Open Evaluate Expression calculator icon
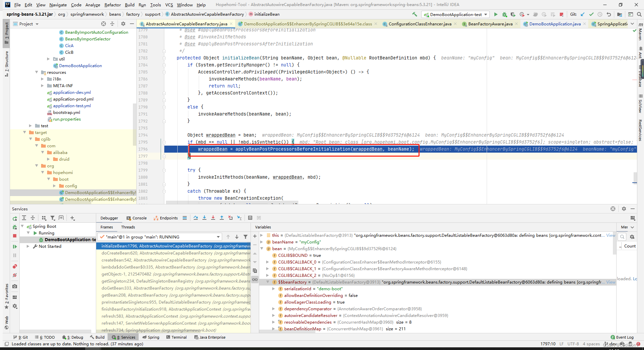 250,218
